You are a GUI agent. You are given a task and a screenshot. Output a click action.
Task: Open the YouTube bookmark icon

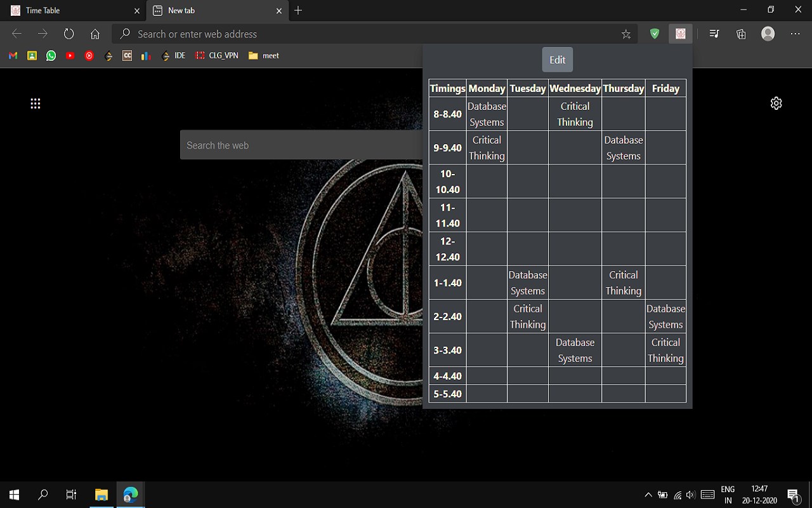tap(70, 56)
